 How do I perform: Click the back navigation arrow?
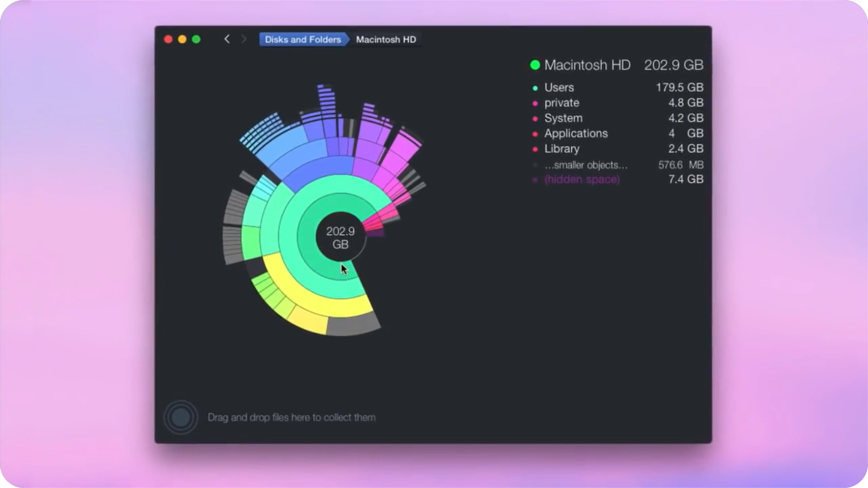pos(227,39)
